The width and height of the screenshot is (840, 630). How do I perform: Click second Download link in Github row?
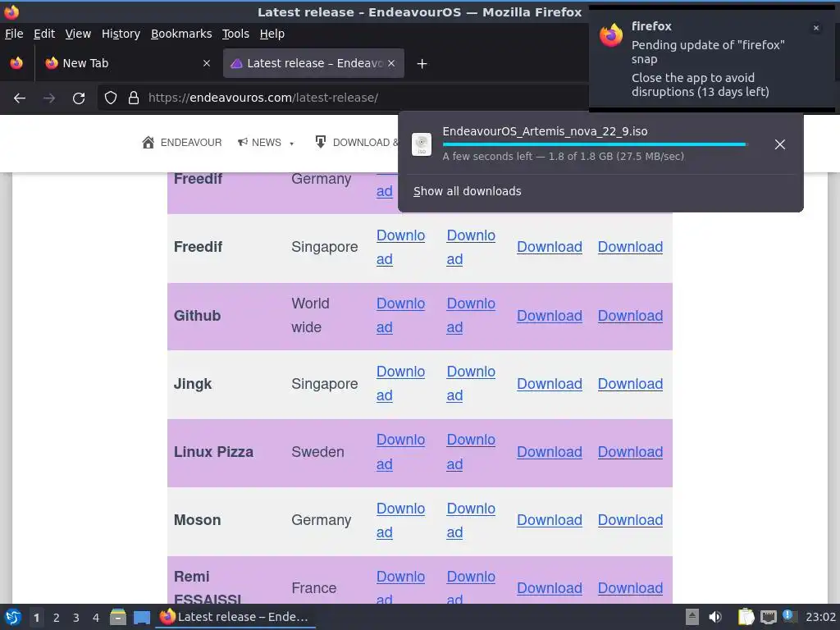pos(471,315)
